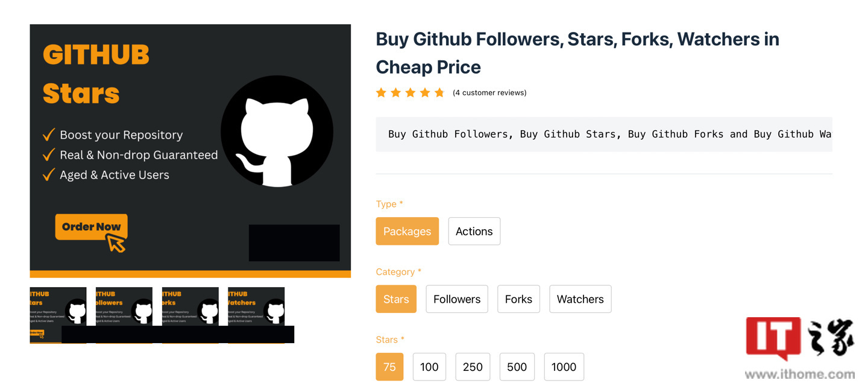This screenshot has width=868, height=392.
Task: Click the checkmark next to Aged & Active Users
Action: coord(48,175)
